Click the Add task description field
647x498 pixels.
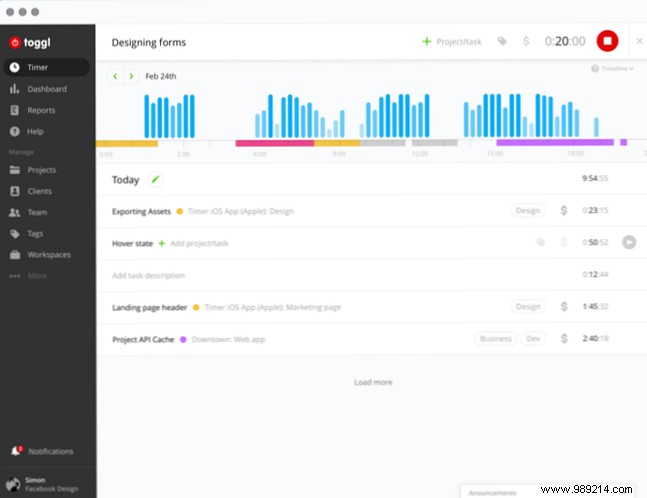click(148, 275)
